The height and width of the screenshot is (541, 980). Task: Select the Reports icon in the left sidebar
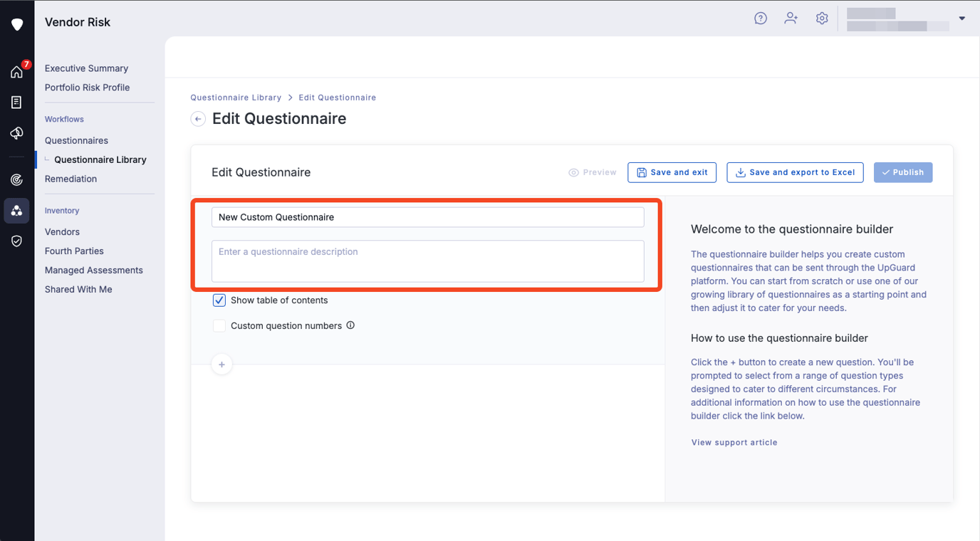[16, 102]
